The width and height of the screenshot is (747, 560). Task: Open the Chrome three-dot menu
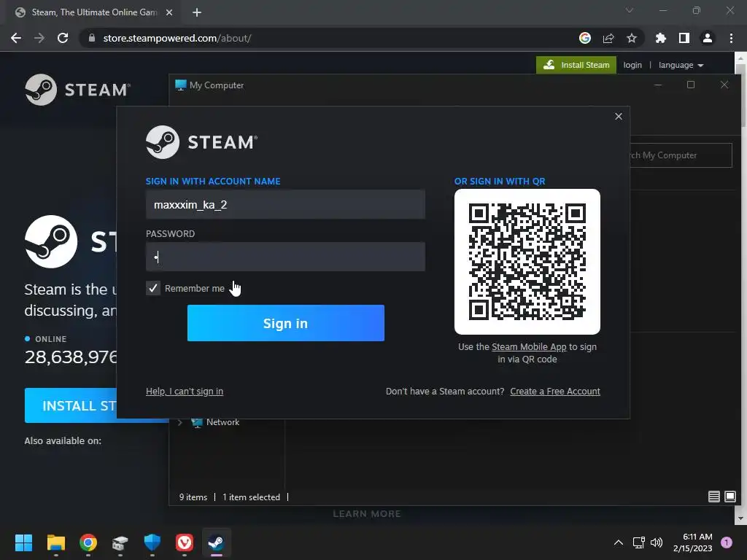[x=731, y=38]
